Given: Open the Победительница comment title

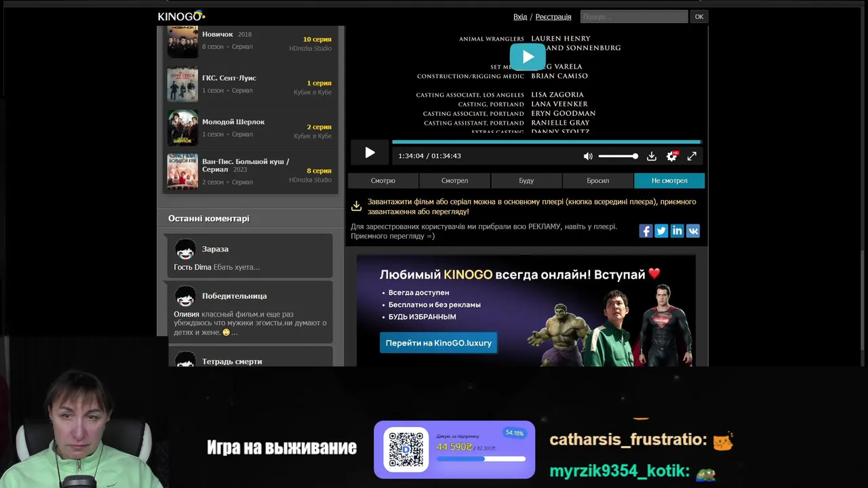Looking at the screenshot, I should click(234, 296).
